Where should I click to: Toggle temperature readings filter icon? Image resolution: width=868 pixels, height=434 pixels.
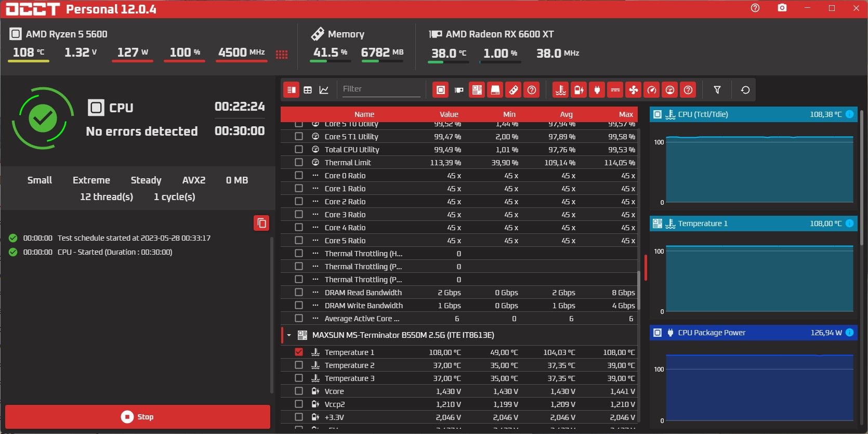click(x=561, y=90)
